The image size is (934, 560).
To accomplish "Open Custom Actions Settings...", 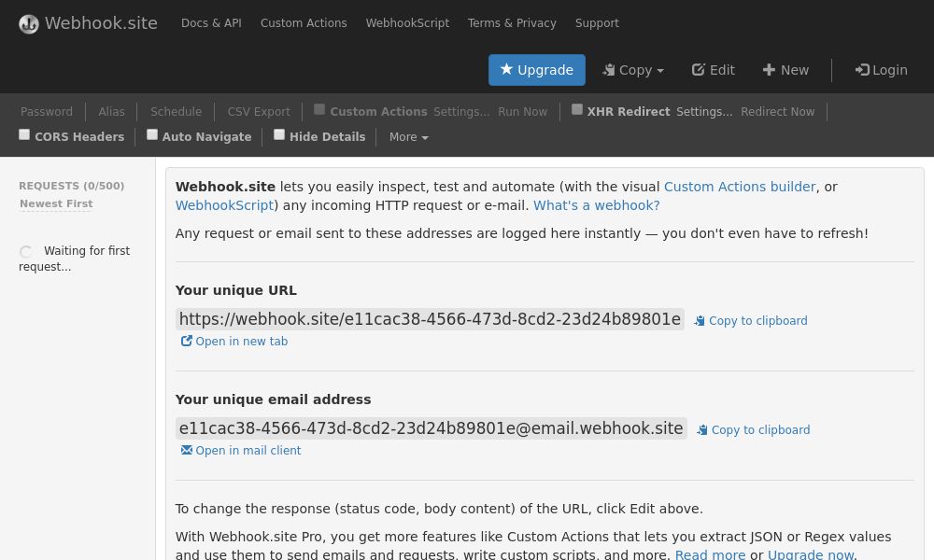I will [461, 112].
